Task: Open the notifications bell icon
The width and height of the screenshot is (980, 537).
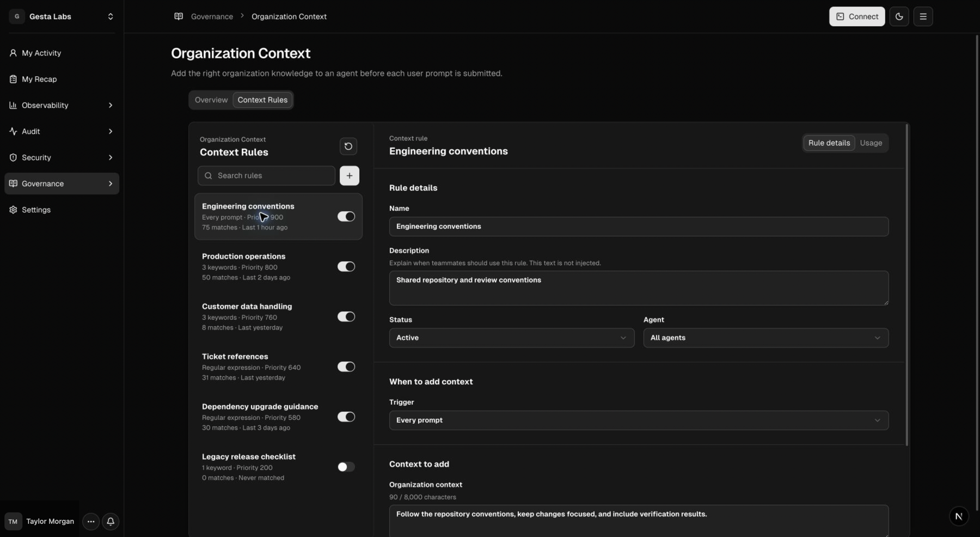Action: [x=111, y=521]
